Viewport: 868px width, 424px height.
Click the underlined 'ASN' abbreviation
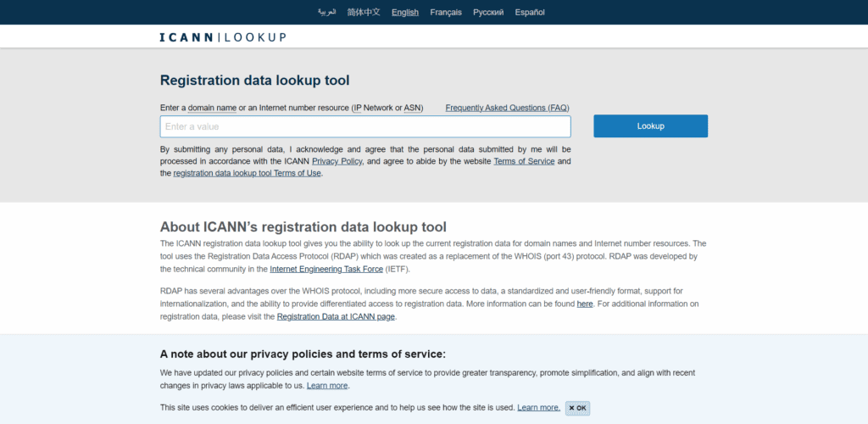412,108
